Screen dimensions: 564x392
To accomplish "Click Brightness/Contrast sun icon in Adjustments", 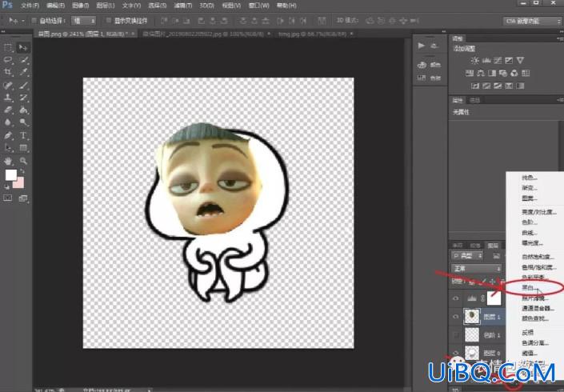I will tap(474, 61).
